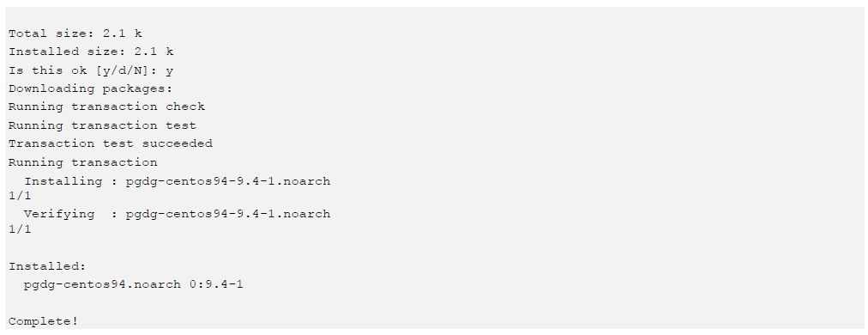Click the '1/1' below the Installing line
The width and height of the screenshot is (868, 335).
20,196
